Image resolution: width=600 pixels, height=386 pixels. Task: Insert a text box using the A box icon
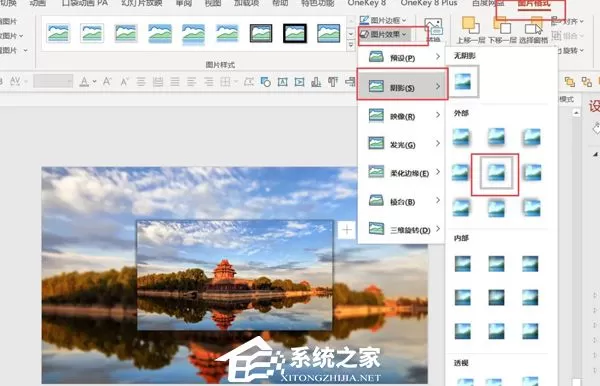(x=282, y=81)
